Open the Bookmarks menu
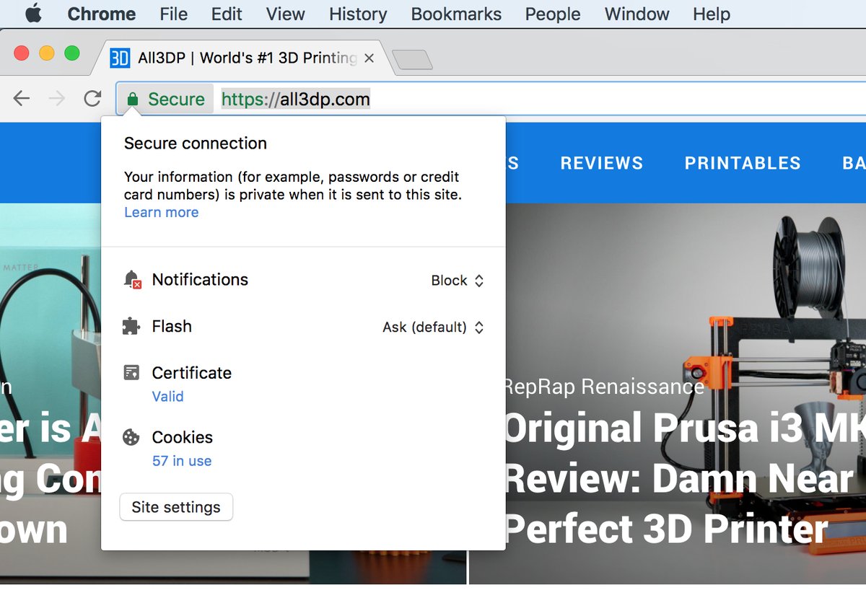This screenshot has width=866, height=616. [x=456, y=14]
